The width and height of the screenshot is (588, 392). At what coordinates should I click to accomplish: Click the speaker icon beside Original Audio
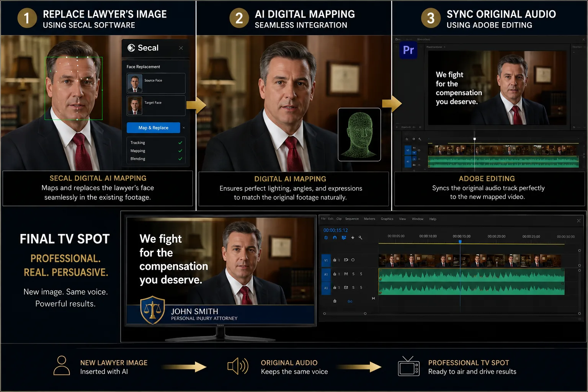point(238,366)
